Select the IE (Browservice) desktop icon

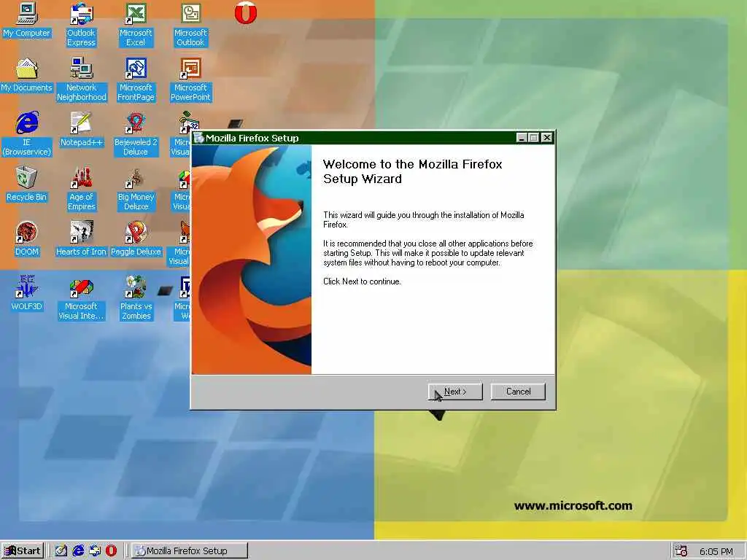point(27,134)
